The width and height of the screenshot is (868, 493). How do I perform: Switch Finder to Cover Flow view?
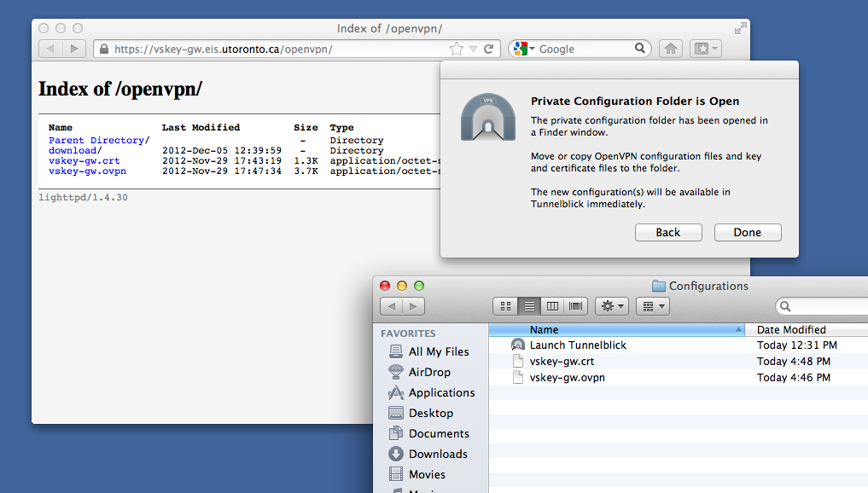point(576,306)
